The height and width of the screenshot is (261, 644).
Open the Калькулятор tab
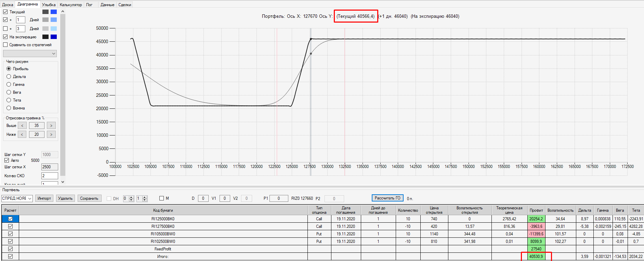71,5
